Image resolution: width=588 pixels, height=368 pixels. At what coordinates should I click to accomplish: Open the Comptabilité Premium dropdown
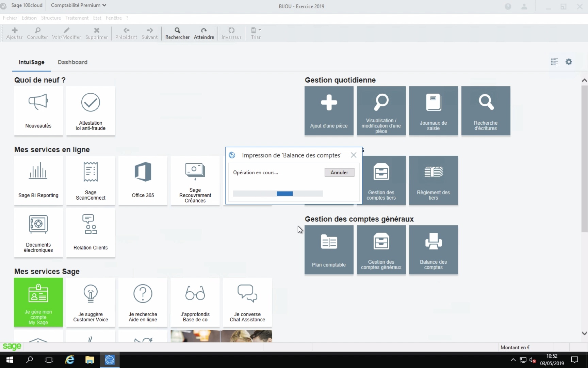click(x=79, y=5)
